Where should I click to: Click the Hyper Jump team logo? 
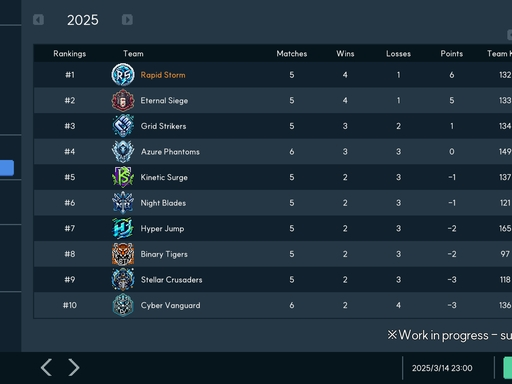pos(123,228)
